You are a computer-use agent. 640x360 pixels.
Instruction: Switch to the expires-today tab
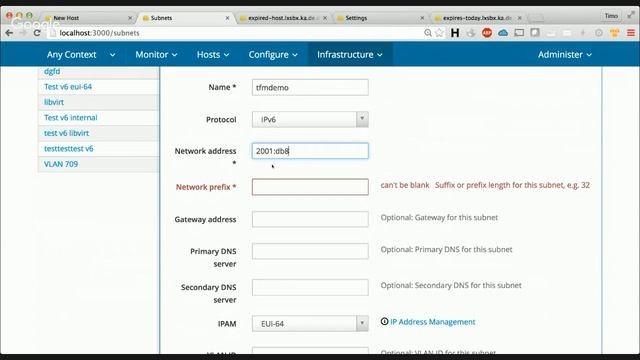(x=477, y=18)
